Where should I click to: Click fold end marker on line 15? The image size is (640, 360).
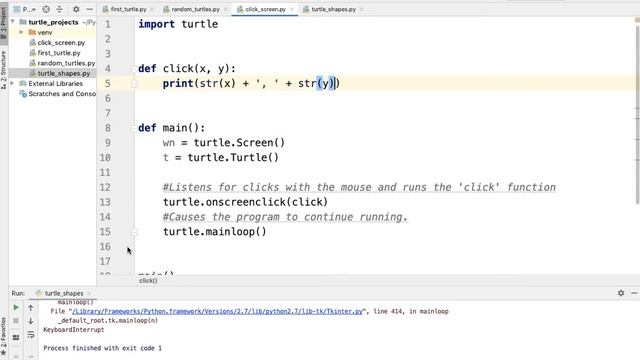(x=134, y=232)
